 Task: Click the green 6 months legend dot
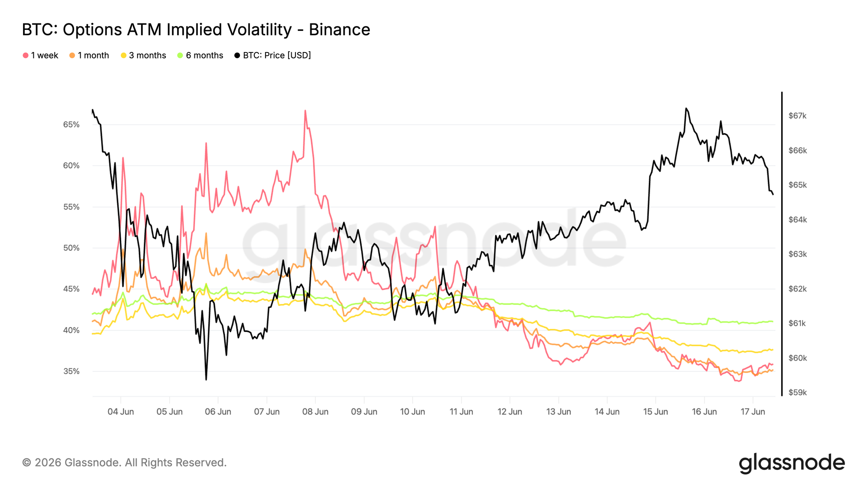click(x=180, y=56)
